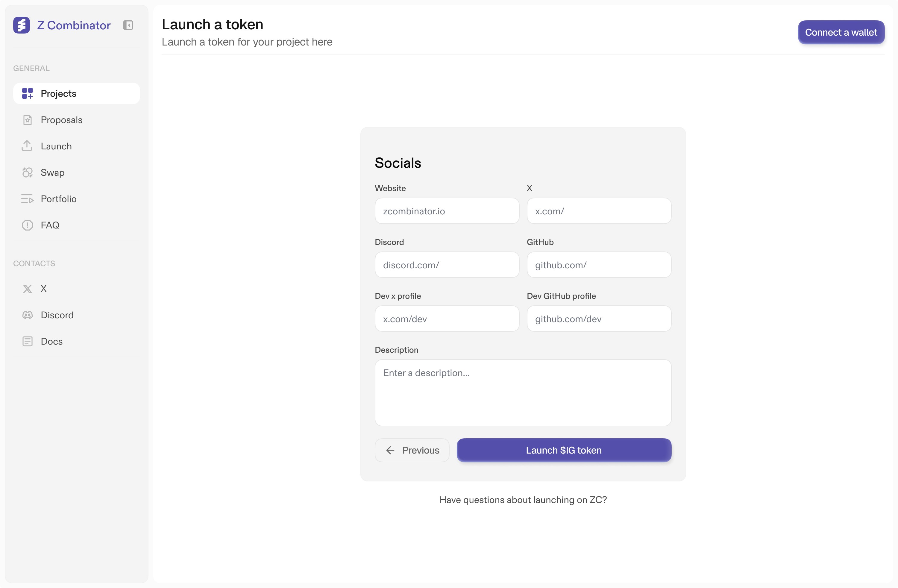Launch the $IG token
This screenshot has width=898, height=588.
point(564,450)
